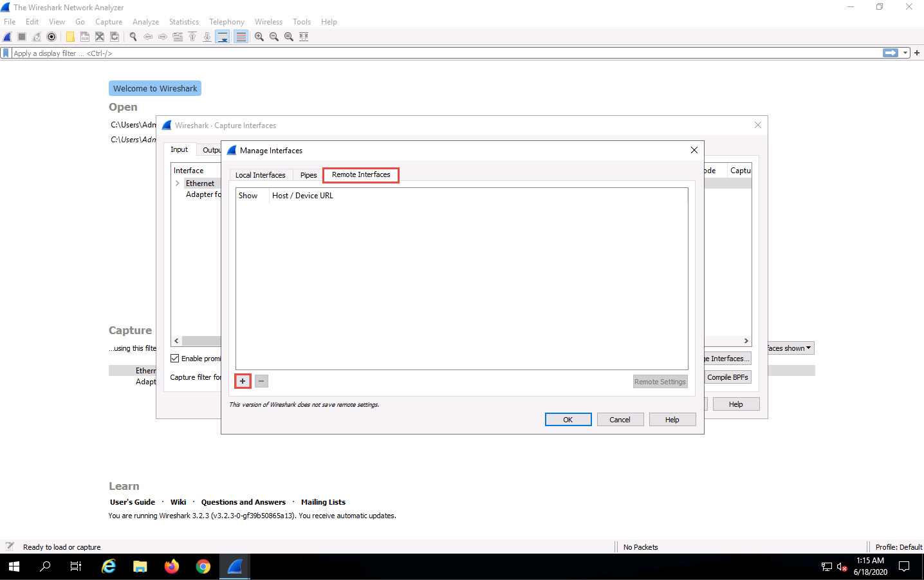Click the Remote Settings button

click(x=660, y=382)
